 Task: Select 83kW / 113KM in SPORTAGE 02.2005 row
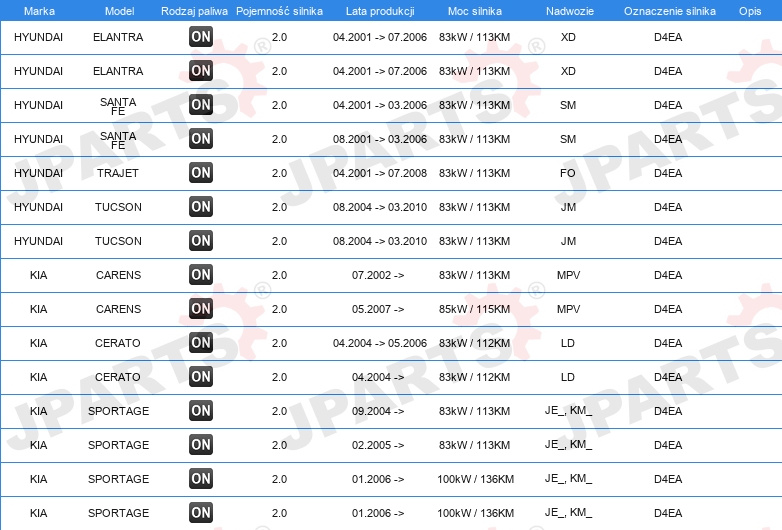[474, 445]
